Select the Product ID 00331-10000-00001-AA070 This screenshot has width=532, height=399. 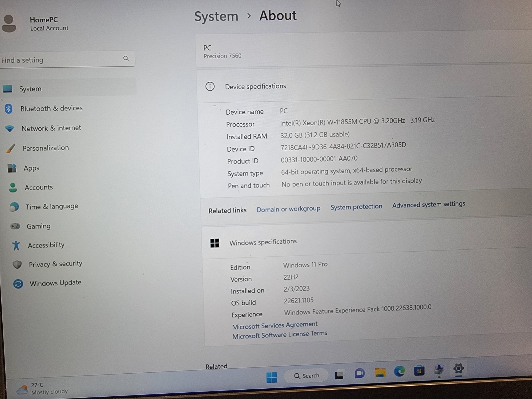319,159
